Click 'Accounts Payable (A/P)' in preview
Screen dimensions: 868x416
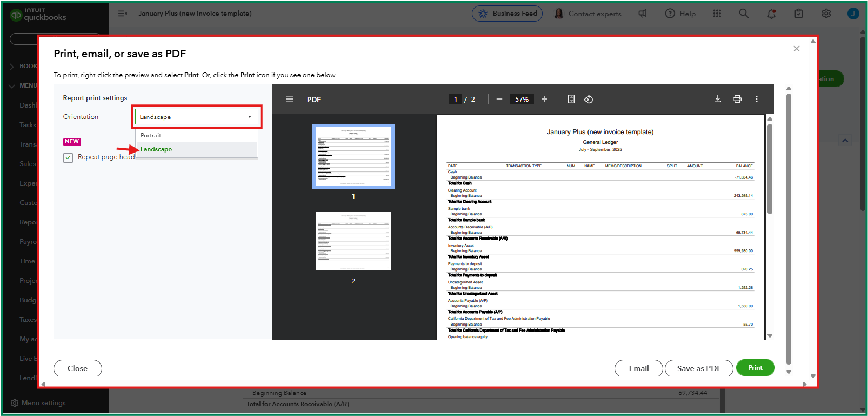(x=468, y=301)
